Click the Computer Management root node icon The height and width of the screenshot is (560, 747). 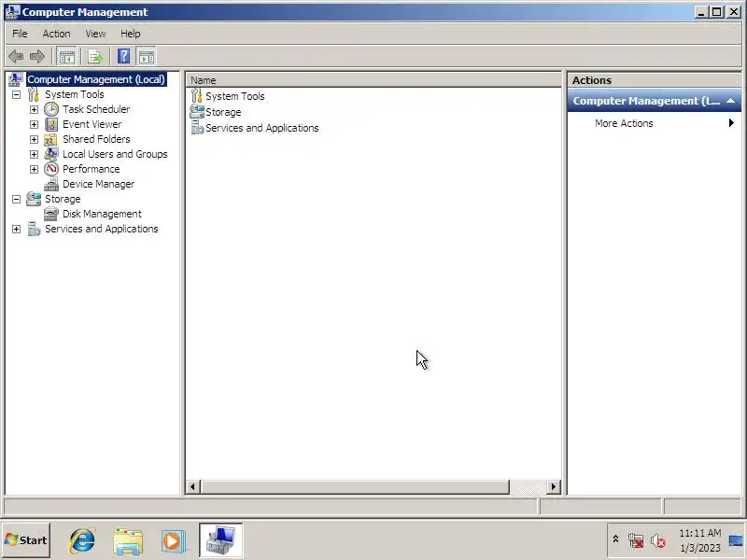click(16, 79)
